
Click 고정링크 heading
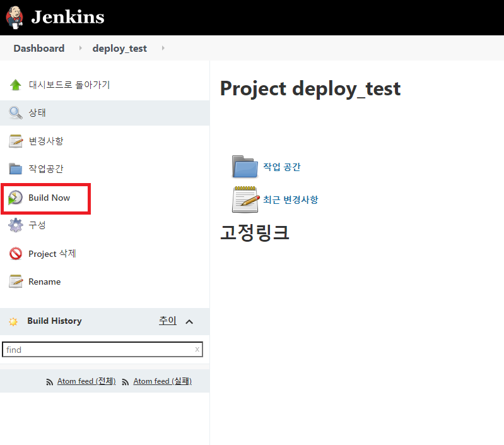(x=255, y=232)
